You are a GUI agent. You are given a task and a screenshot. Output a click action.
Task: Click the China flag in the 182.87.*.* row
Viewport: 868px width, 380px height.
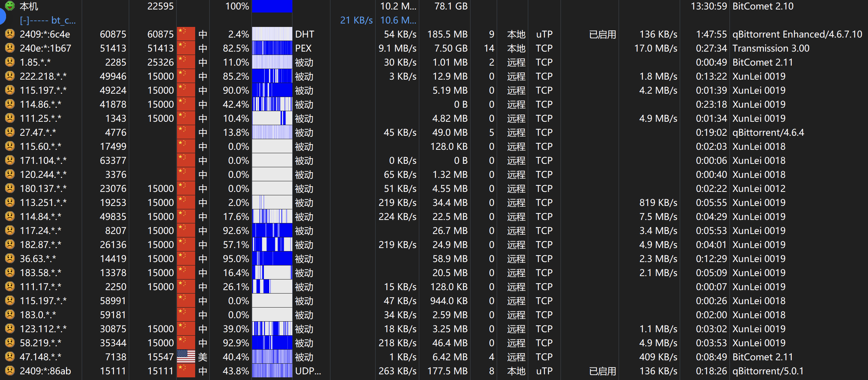click(x=186, y=245)
